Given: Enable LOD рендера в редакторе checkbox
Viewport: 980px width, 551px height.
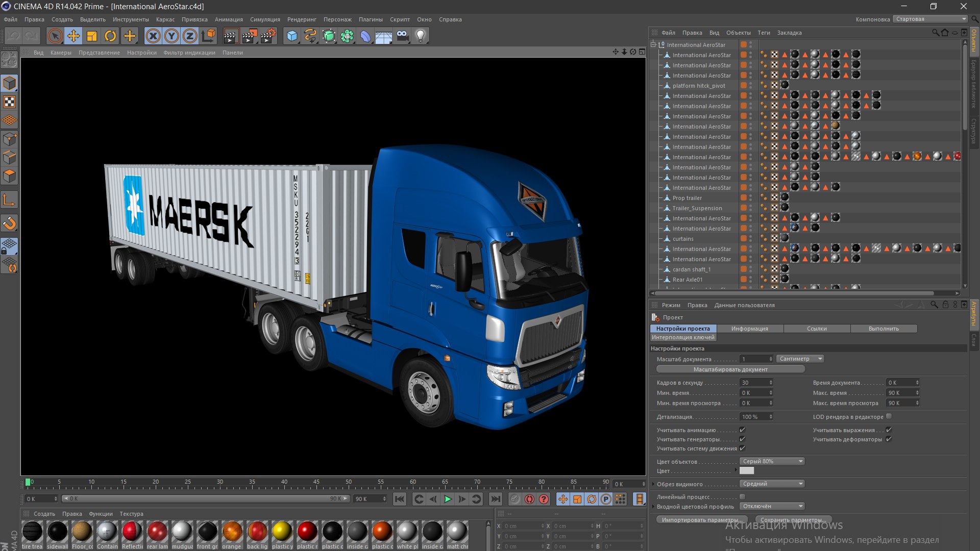Looking at the screenshot, I should (889, 416).
